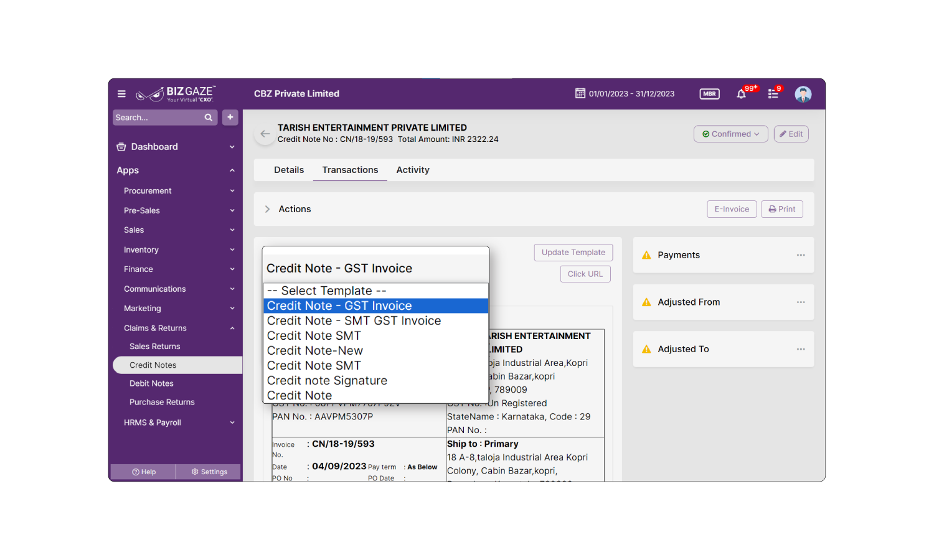Open Adjusted From ellipsis menu
Screen dimensions: 934x560
[801, 302]
